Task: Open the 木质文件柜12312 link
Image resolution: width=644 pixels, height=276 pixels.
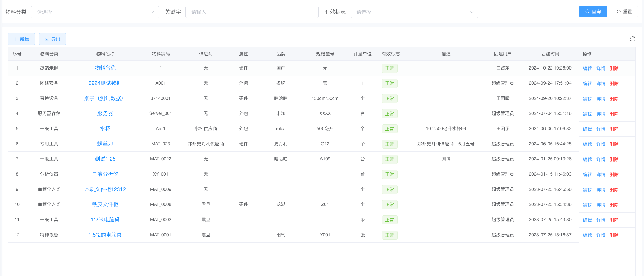Action: [105, 189]
